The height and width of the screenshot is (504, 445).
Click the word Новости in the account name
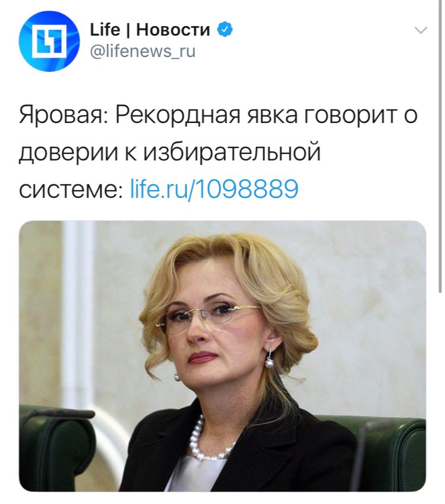tap(173, 30)
